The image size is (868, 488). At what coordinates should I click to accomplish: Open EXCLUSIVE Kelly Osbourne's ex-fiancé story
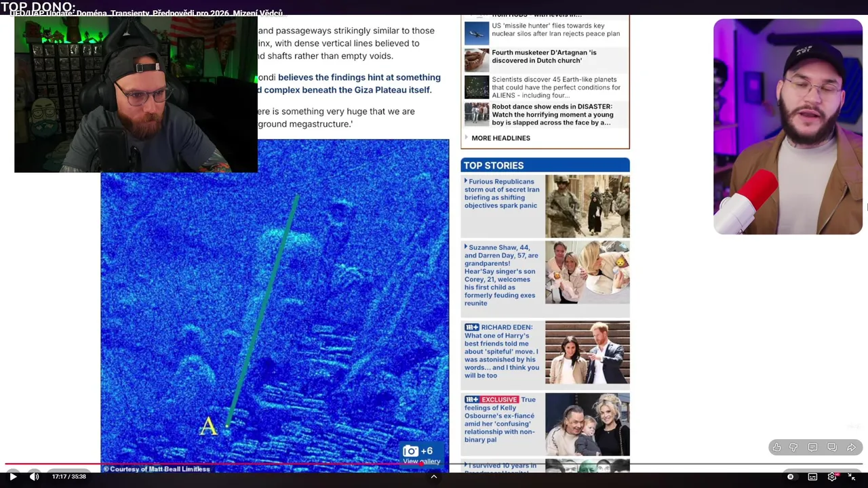[x=500, y=420]
